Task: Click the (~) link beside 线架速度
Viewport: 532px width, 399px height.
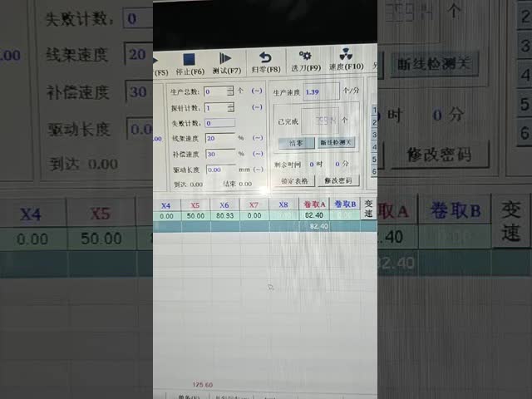Action: click(x=258, y=138)
